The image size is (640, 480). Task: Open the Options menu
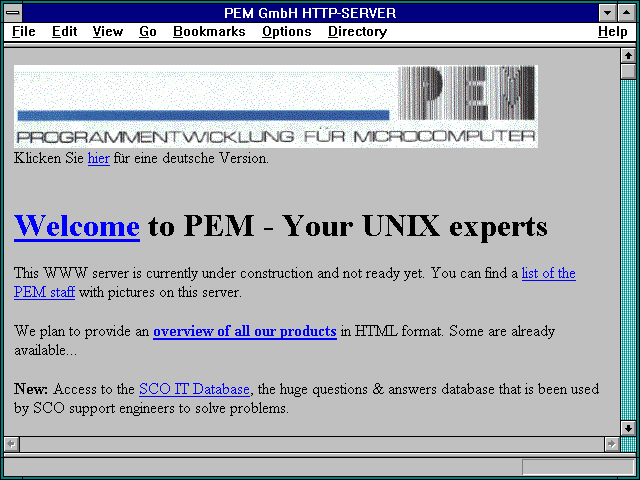coord(287,31)
